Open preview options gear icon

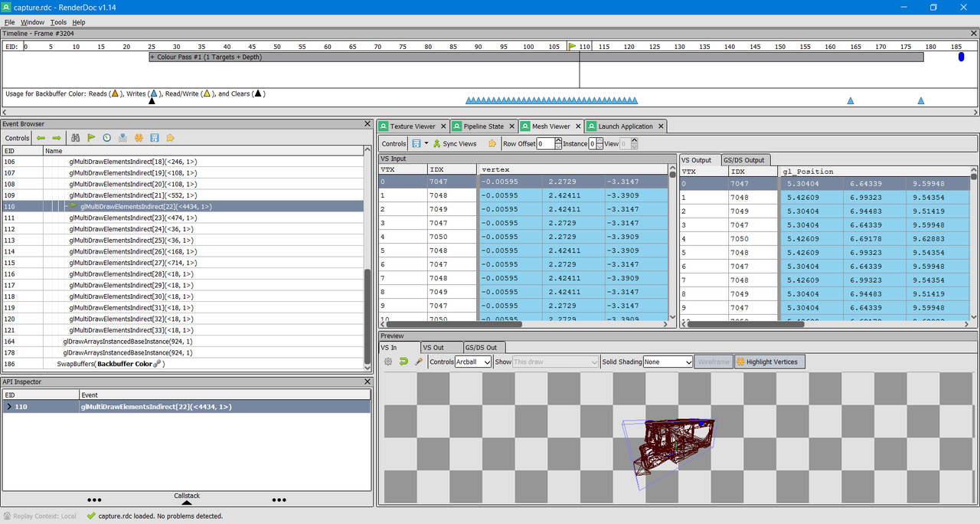point(388,362)
